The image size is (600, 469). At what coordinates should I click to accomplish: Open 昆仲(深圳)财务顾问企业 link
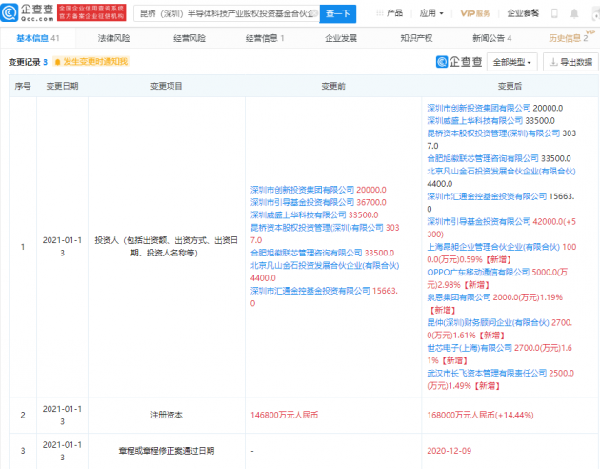pyautogui.click(x=488, y=322)
